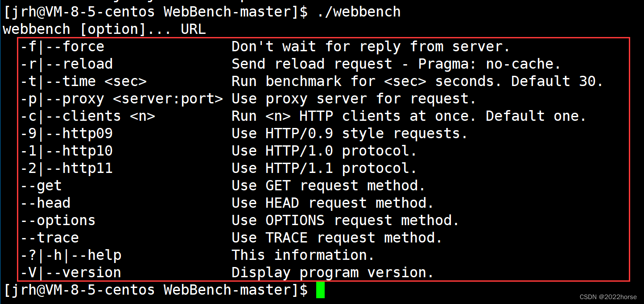
Task: Click the -t|--time <sec> option
Action: point(83,81)
